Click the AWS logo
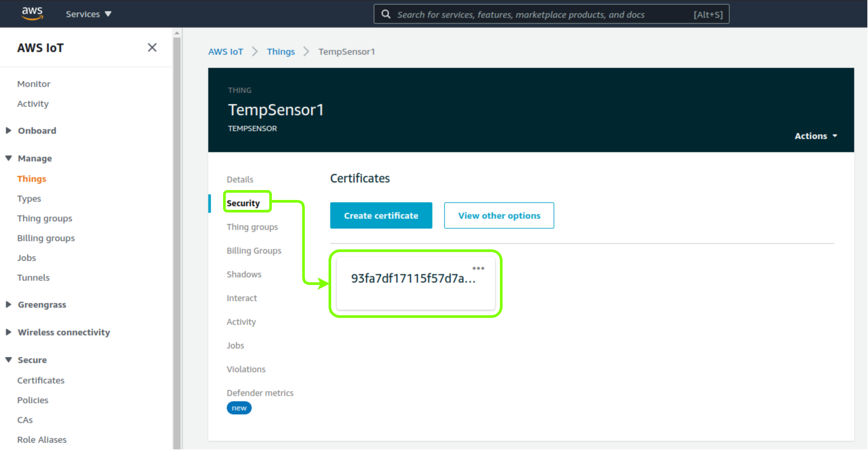 click(x=32, y=14)
